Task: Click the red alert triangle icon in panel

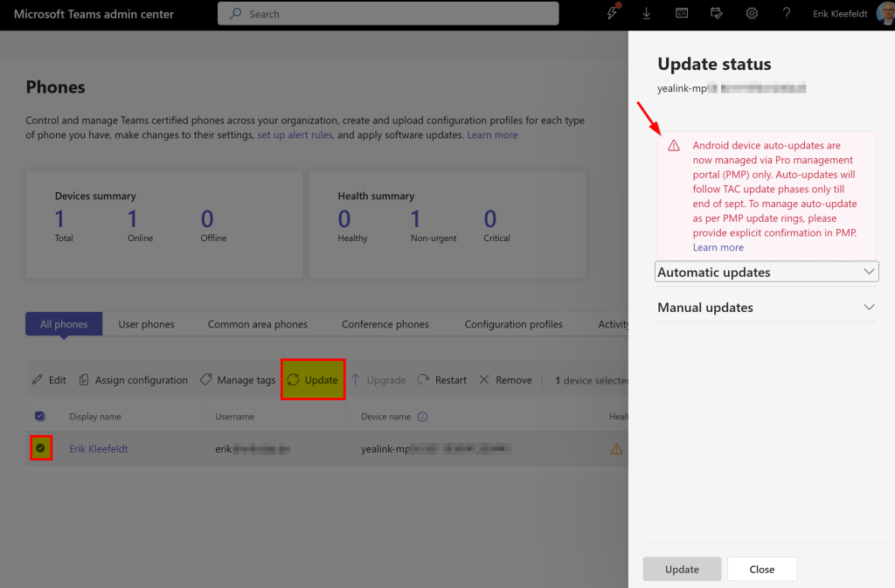Action: click(674, 145)
